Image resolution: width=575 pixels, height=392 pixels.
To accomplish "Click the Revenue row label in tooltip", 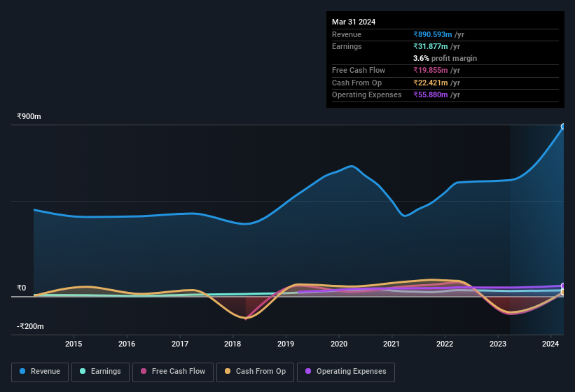I will tap(347, 34).
